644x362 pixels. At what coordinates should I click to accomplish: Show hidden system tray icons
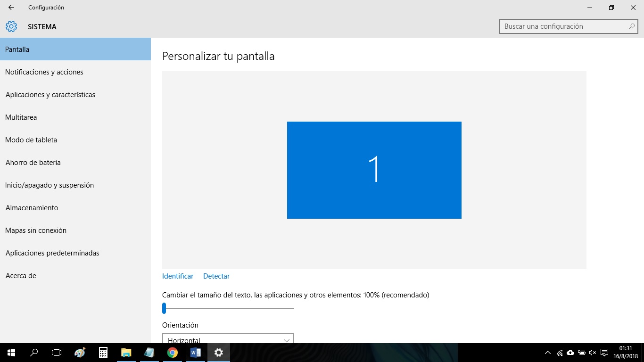[x=547, y=353]
